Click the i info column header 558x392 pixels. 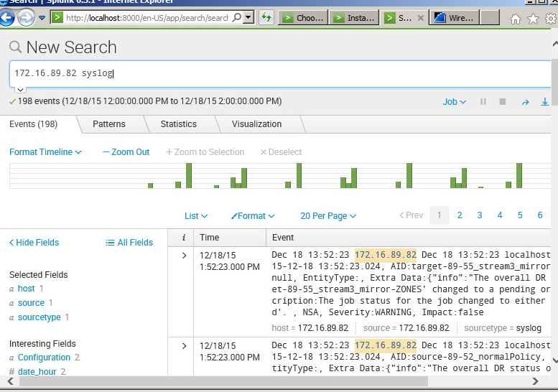click(184, 238)
